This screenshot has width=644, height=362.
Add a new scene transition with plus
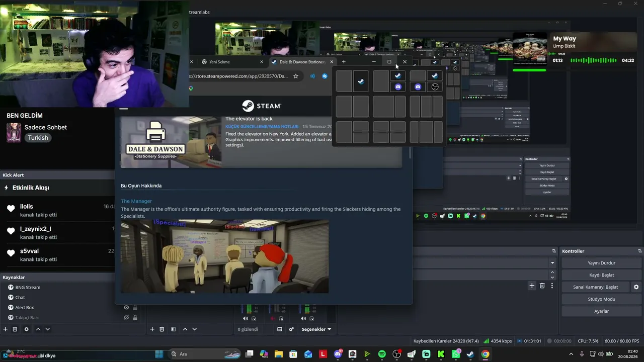point(532,286)
